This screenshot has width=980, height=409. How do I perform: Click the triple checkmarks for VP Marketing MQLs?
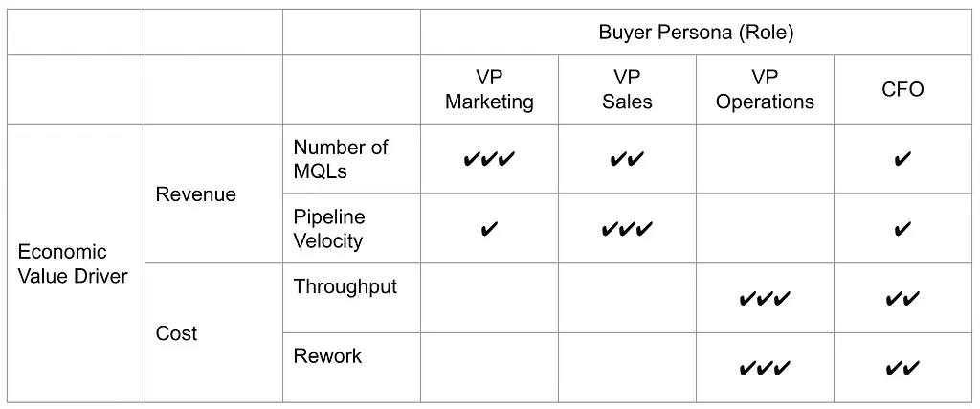489,159
